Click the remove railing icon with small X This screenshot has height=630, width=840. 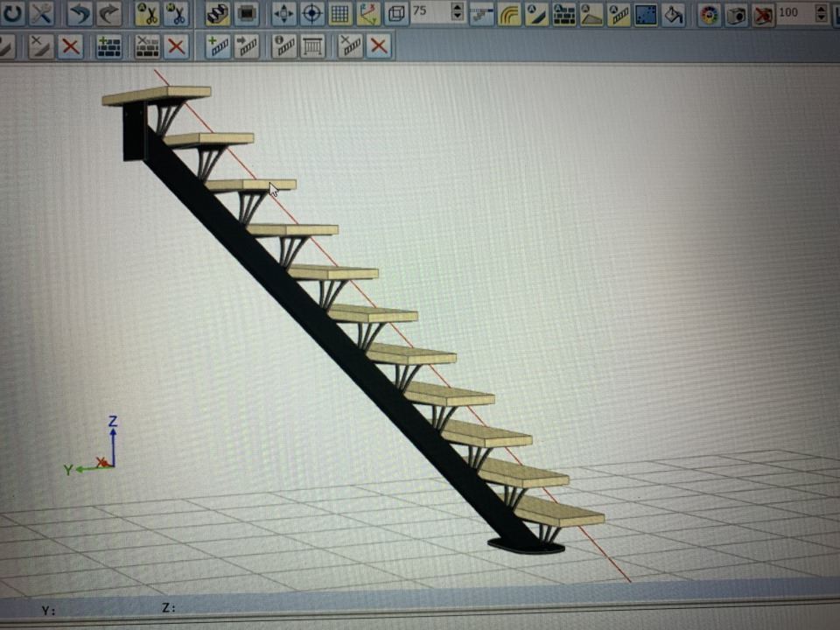(x=350, y=46)
